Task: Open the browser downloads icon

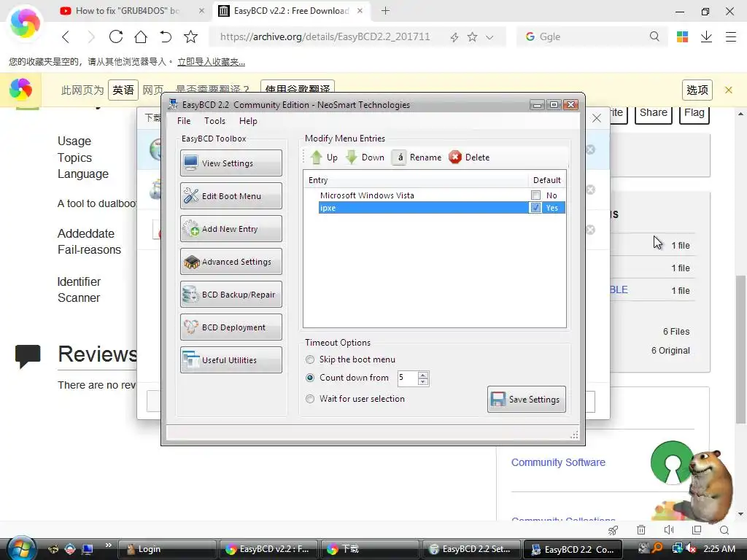Action: tap(706, 36)
